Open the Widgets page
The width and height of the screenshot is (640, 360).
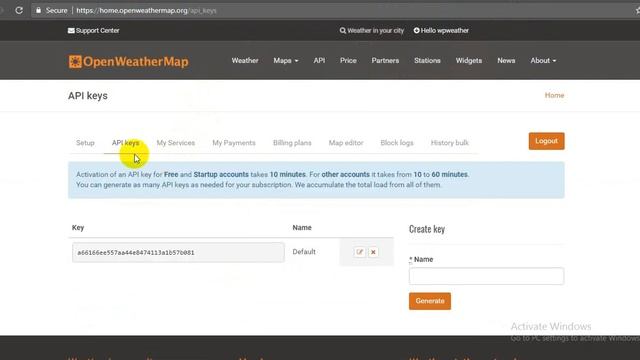pos(469,60)
